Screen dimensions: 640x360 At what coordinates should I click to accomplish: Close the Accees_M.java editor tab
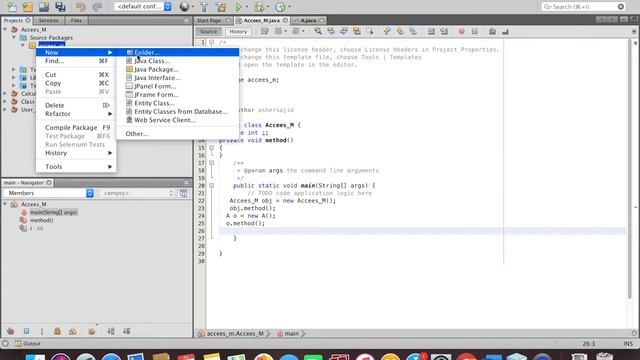(285, 20)
